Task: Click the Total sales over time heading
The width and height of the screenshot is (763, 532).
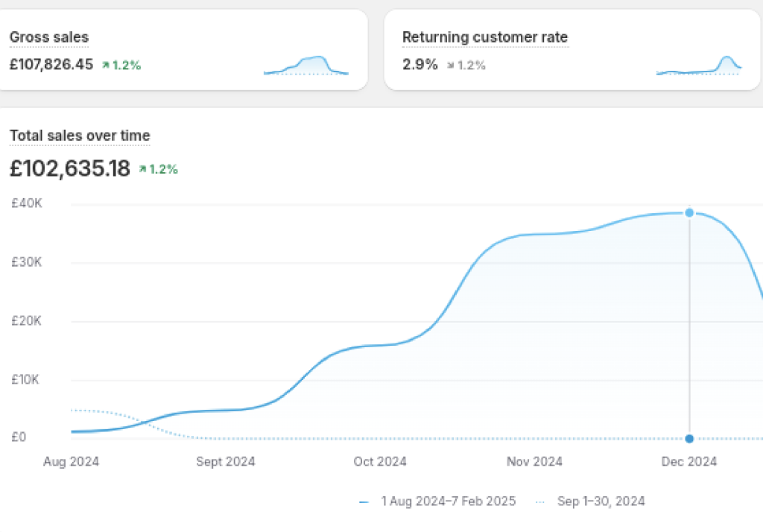Action: 79,136
